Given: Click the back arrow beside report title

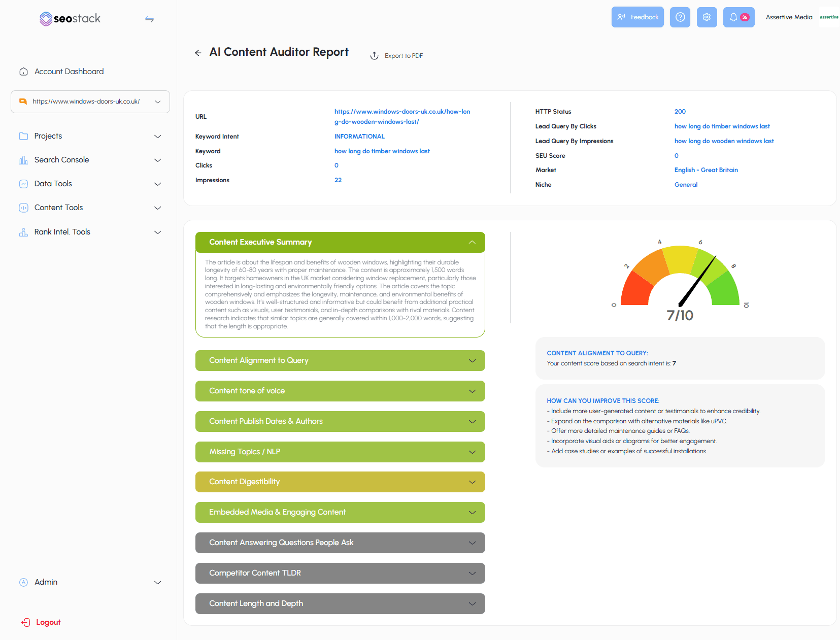Looking at the screenshot, I should click(198, 53).
